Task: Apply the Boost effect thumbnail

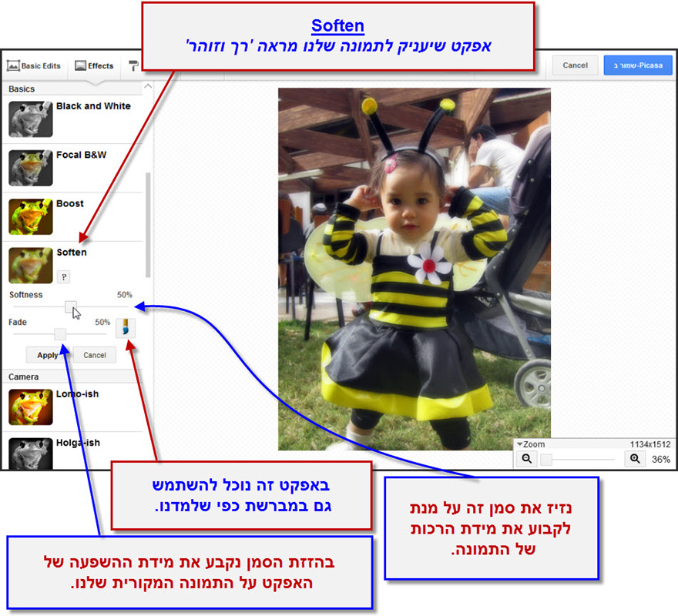Action: [31, 216]
